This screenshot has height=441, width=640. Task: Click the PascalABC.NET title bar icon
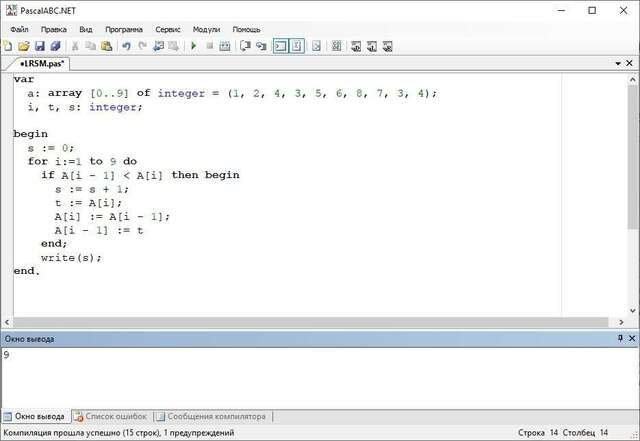(x=11, y=10)
